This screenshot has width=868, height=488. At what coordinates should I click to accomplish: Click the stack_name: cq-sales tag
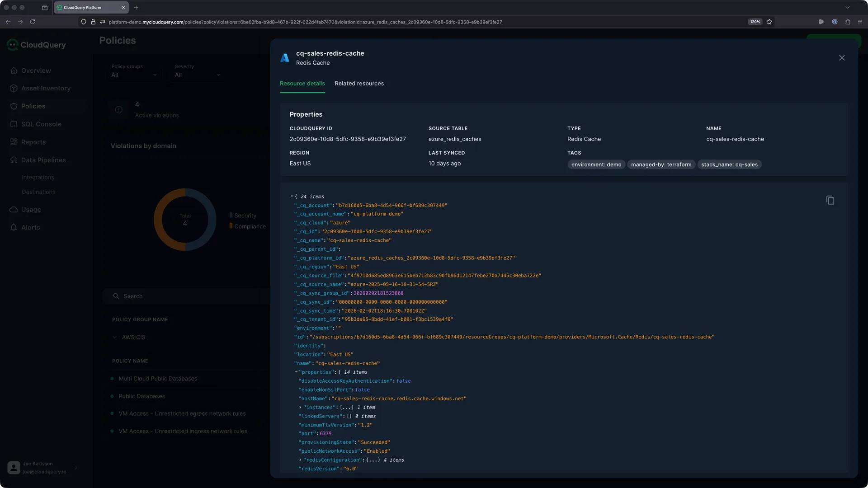click(x=729, y=164)
